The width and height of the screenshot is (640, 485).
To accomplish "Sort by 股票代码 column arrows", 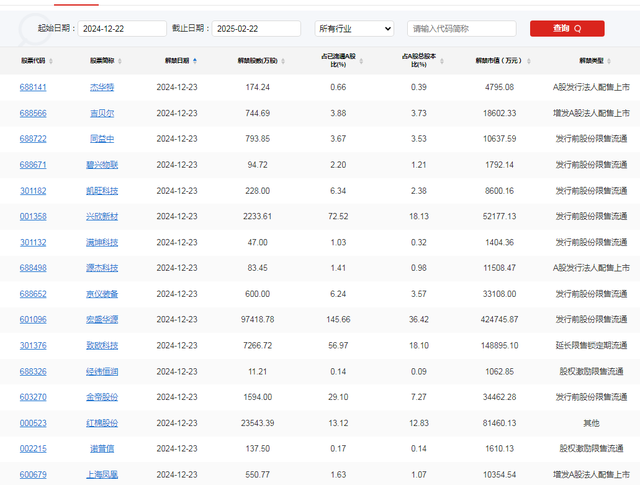I will 51,61.
